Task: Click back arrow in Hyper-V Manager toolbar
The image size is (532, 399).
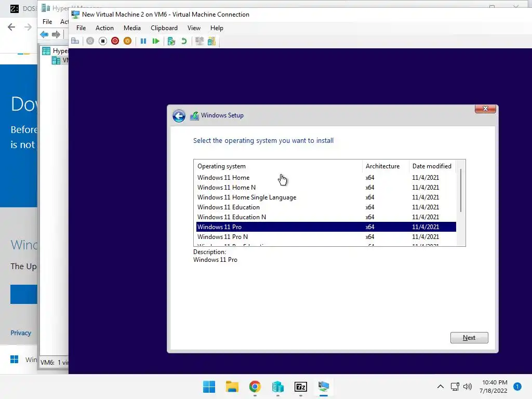Action: point(44,34)
